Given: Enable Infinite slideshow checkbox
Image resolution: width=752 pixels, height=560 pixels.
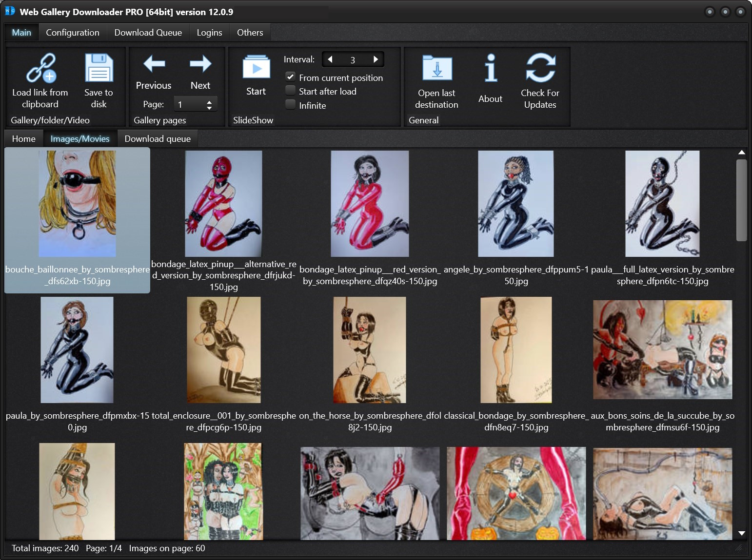Looking at the screenshot, I should (290, 104).
